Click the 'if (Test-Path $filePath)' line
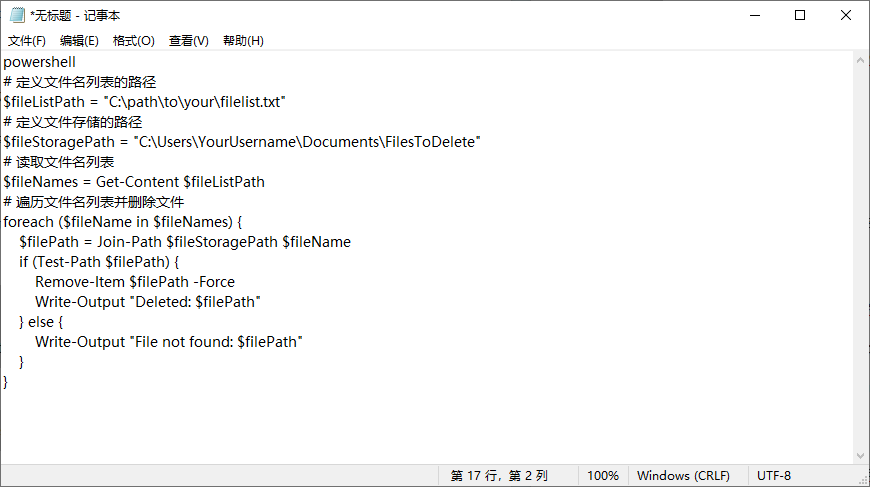This screenshot has height=487, width=870. [99, 262]
